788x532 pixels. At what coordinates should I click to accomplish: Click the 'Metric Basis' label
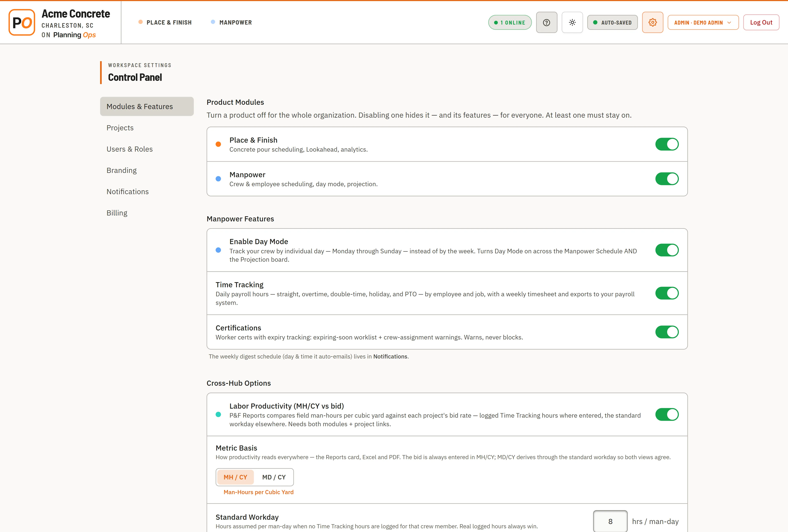pyautogui.click(x=236, y=448)
